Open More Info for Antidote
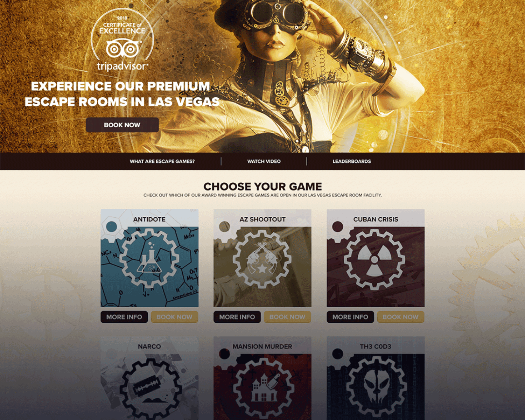525x420 pixels. click(x=124, y=317)
